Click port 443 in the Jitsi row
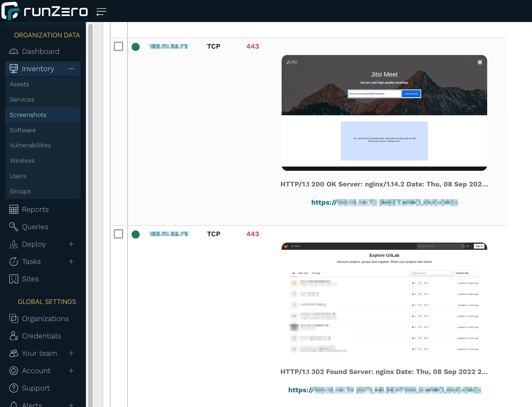 click(252, 46)
